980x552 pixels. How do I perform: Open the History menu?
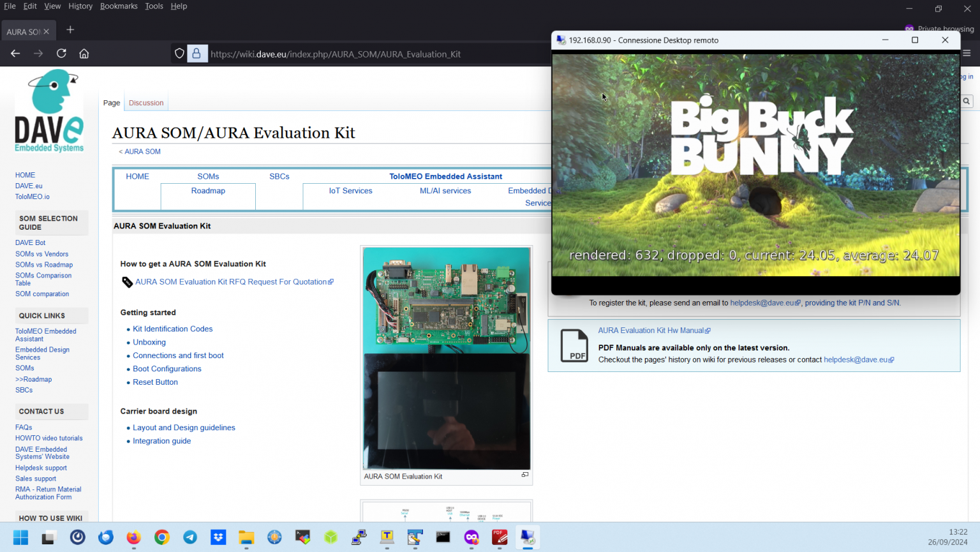click(80, 6)
